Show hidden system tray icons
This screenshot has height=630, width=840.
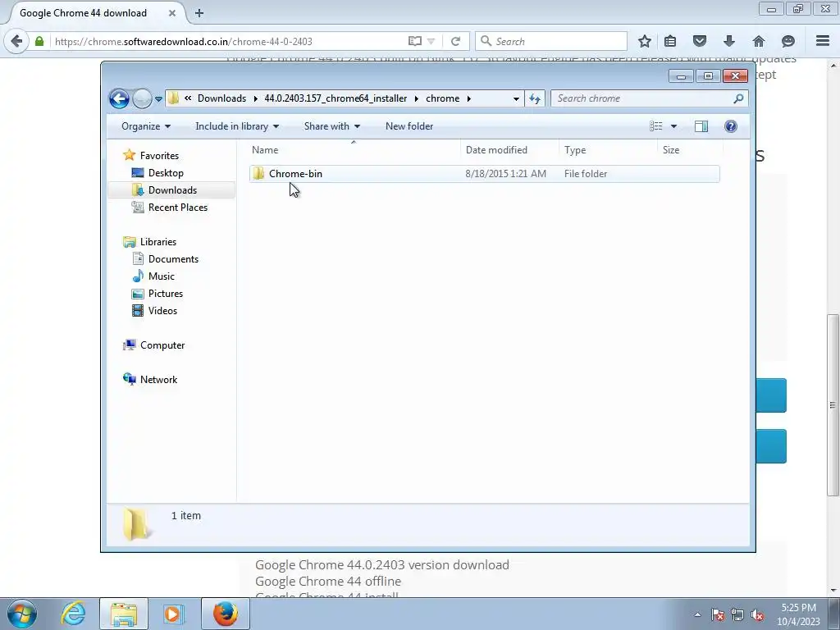pyautogui.click(x=697, y=614)
